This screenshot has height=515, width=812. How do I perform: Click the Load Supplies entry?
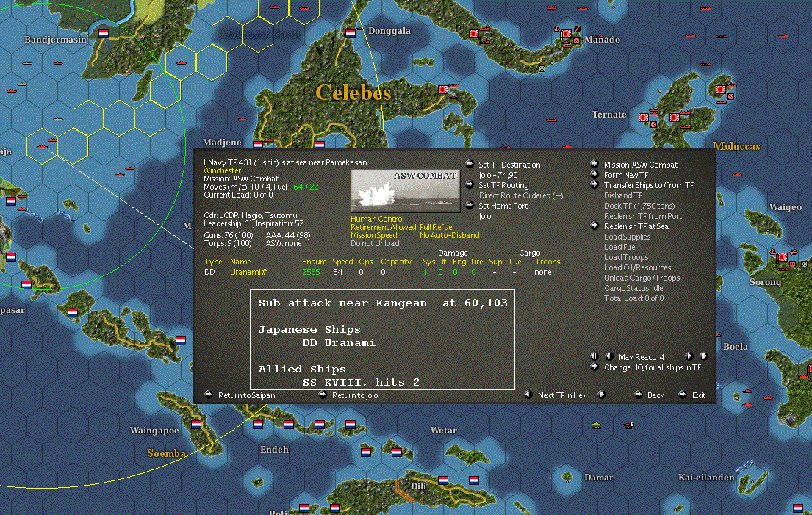click(627, 237)
